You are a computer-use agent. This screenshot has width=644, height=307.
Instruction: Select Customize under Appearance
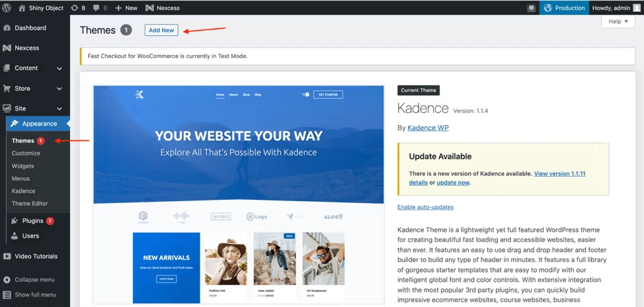[26, 153]
